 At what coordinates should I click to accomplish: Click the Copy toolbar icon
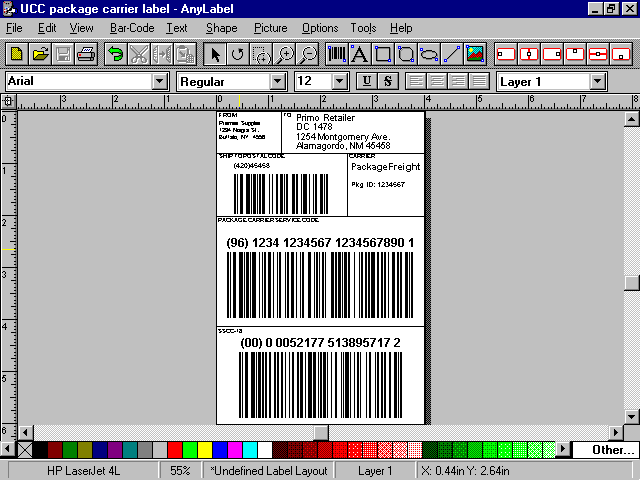tap(162, 54)
